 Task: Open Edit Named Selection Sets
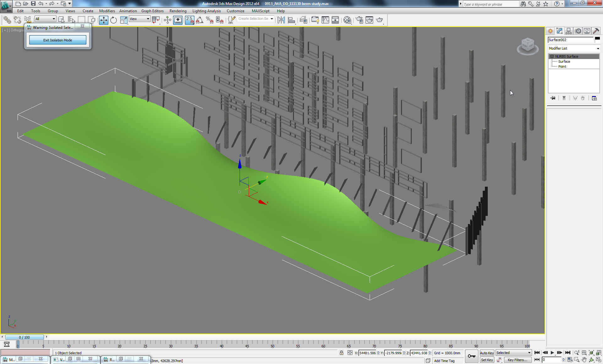pyautogui.click(x=231, y=20)
